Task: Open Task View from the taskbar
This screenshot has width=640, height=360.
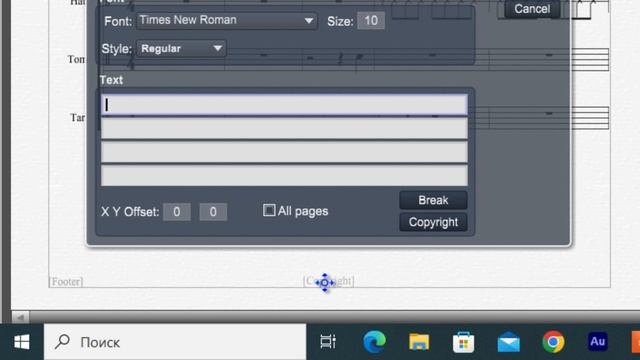Action: click(328, 342)
